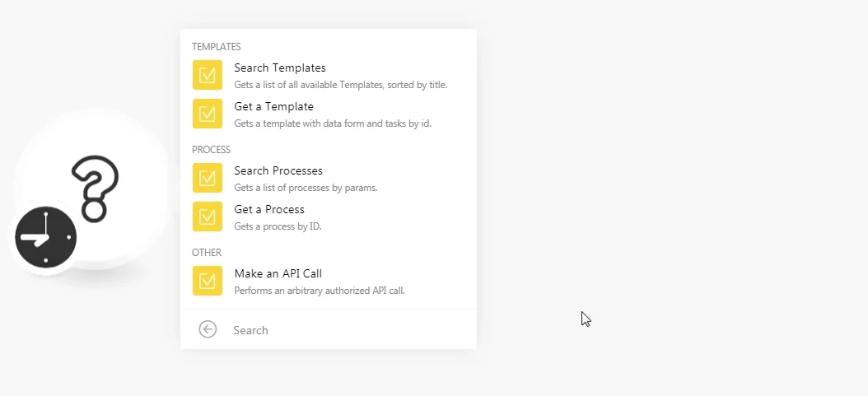The image size is (868, 396).
Task: Click the Search Templates yellow checkbox icon
Action: click(208, 75)
